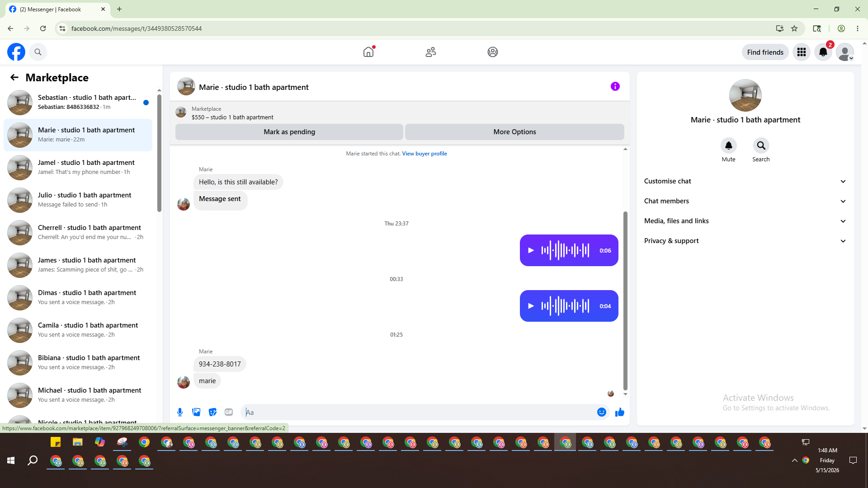Open the account profile avatar menu

pos(845,52)
